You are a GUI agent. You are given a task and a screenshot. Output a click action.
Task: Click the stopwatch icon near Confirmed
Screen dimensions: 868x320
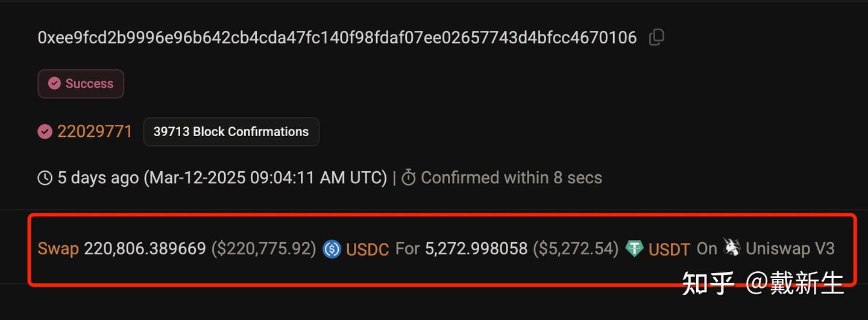[x=409, y=178]
